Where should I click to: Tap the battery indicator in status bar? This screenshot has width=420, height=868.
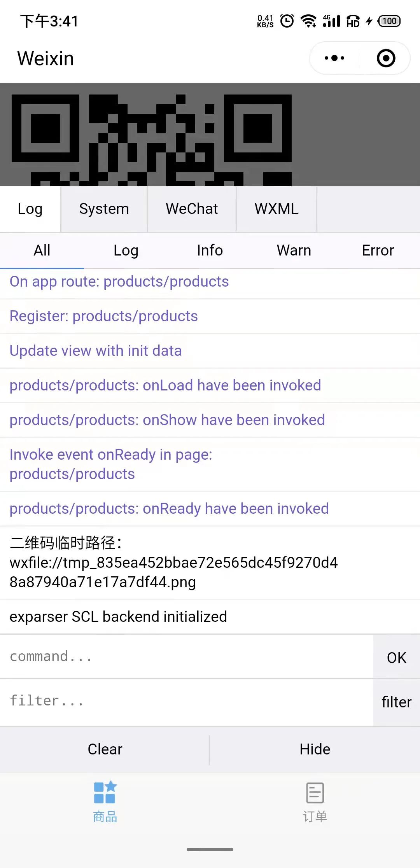click(x=389, y=21)
